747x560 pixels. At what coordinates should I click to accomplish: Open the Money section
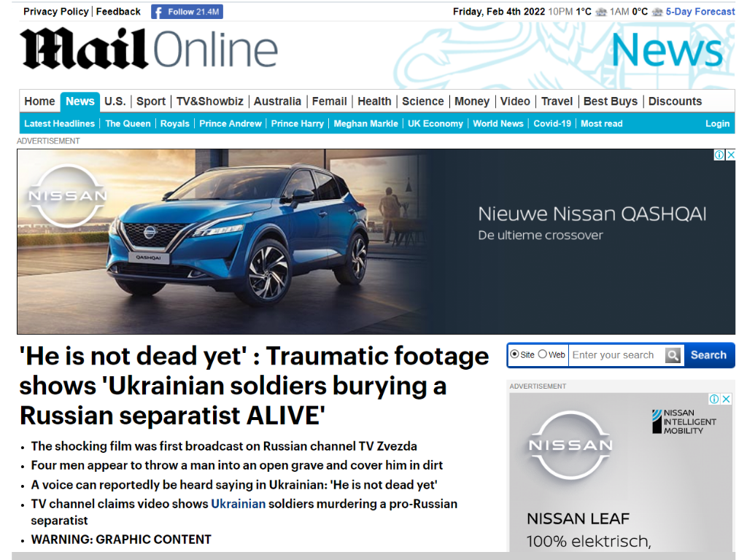(472, 101)
